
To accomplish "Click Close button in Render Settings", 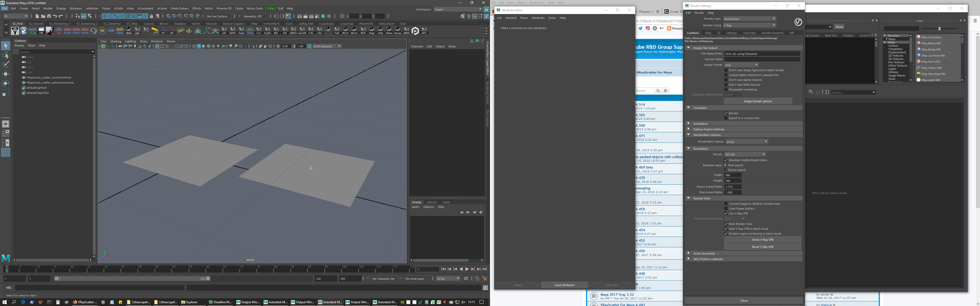I will click(744, 301).
